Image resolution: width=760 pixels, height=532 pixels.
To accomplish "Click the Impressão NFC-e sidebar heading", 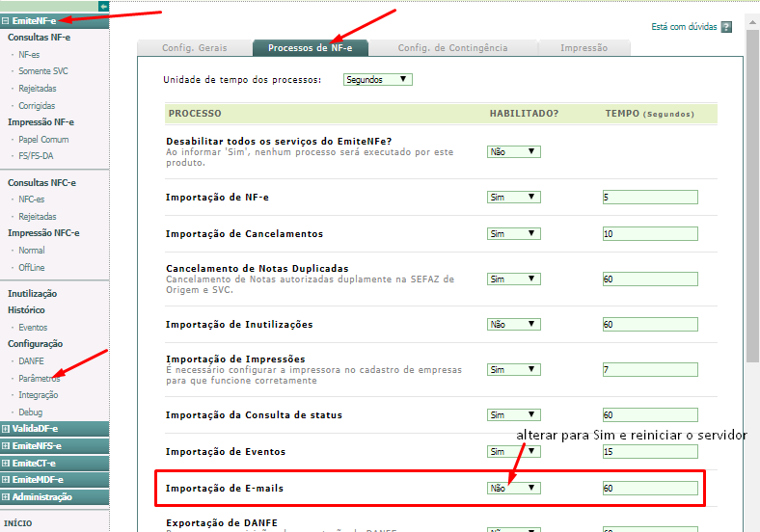I will click(x=43, y=233).
